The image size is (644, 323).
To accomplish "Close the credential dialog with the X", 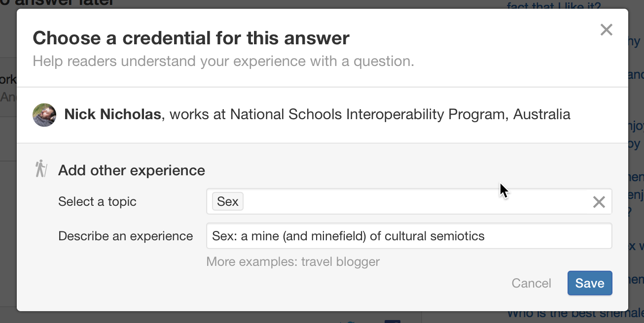I will (x=606, y=30).
